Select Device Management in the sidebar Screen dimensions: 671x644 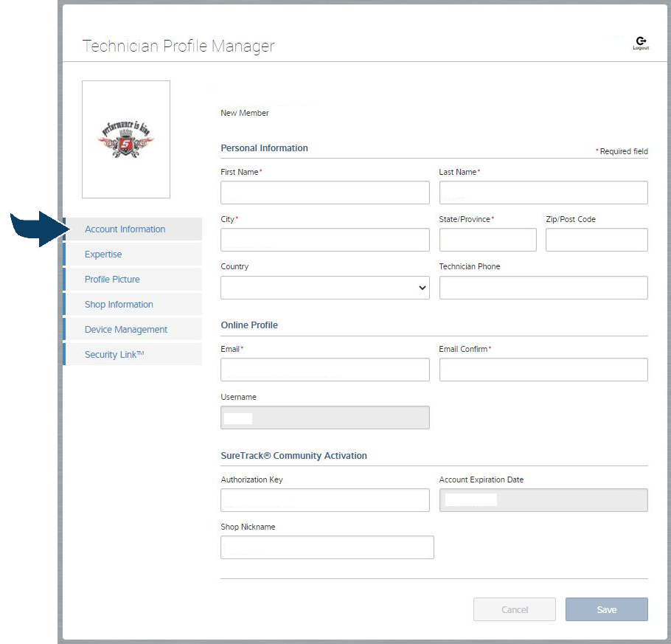125,329
